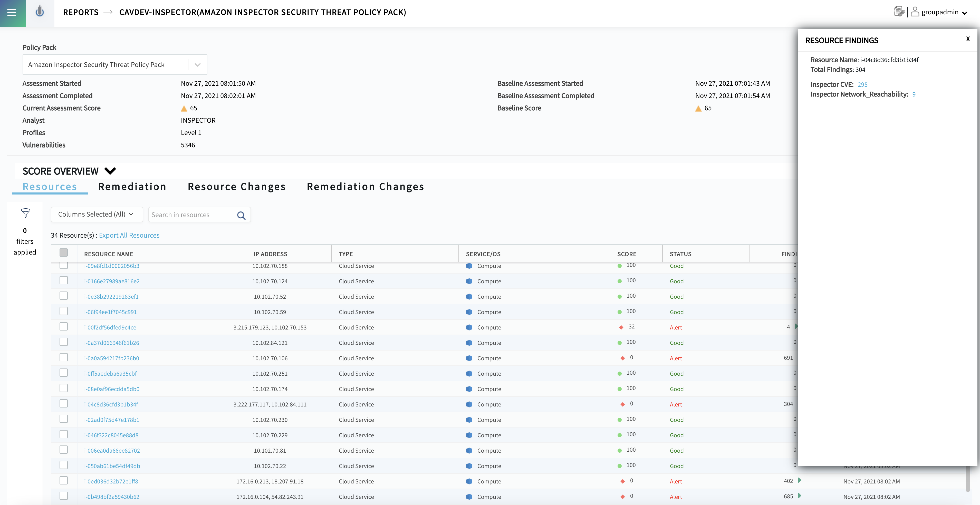
Task: Open the report documents icon near groupadmin
Action: click(x=899, y=12)
